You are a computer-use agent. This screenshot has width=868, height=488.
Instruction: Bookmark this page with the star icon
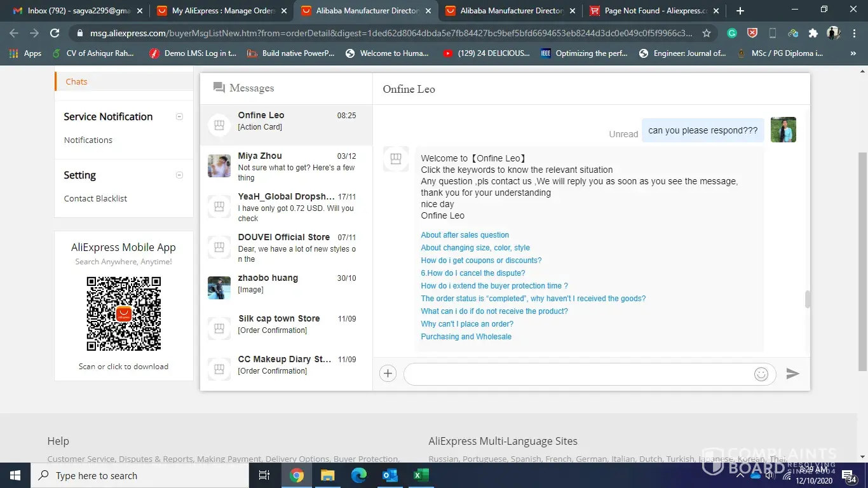[707, 33]
